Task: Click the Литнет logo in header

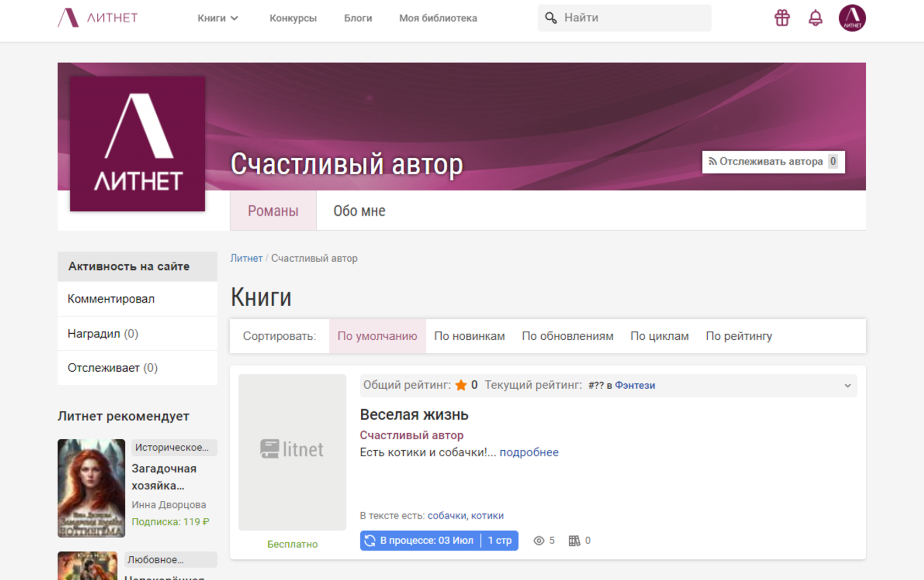Action: coord(98,18)
